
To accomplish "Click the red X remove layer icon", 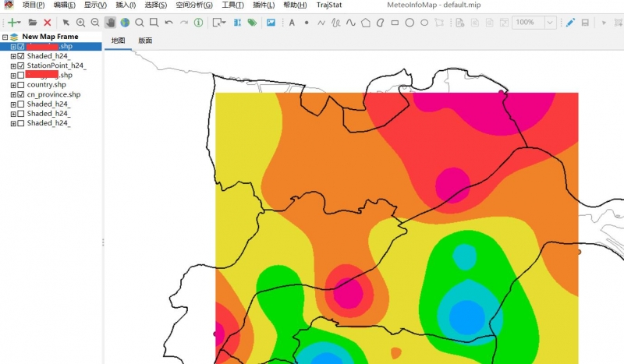I will [x=48, y=23].
